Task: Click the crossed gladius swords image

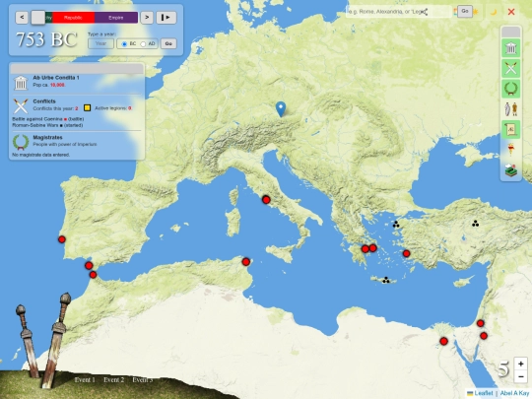Action: (x=42, y=340)
